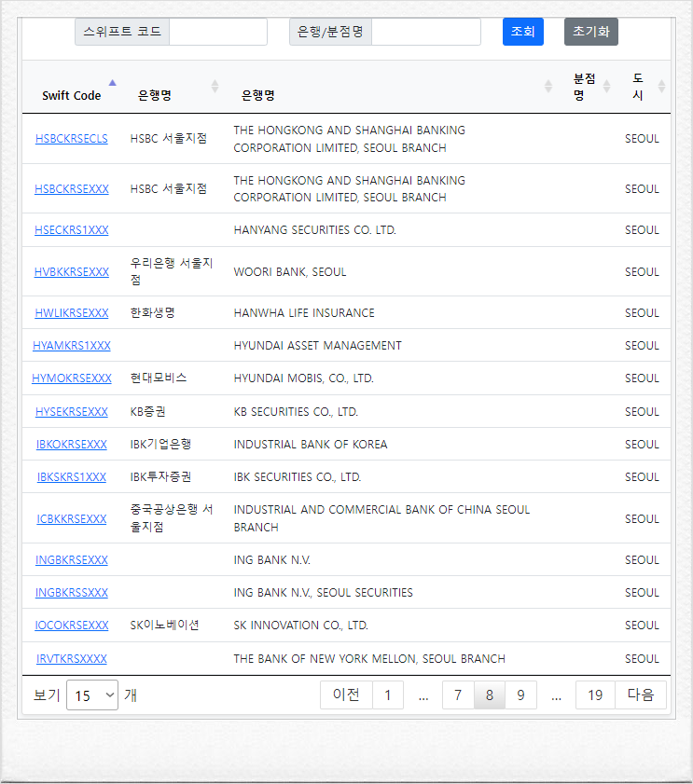Click the 스위프트 코드 input field
The width and height of the screenshot is (693, 784).
218,32
